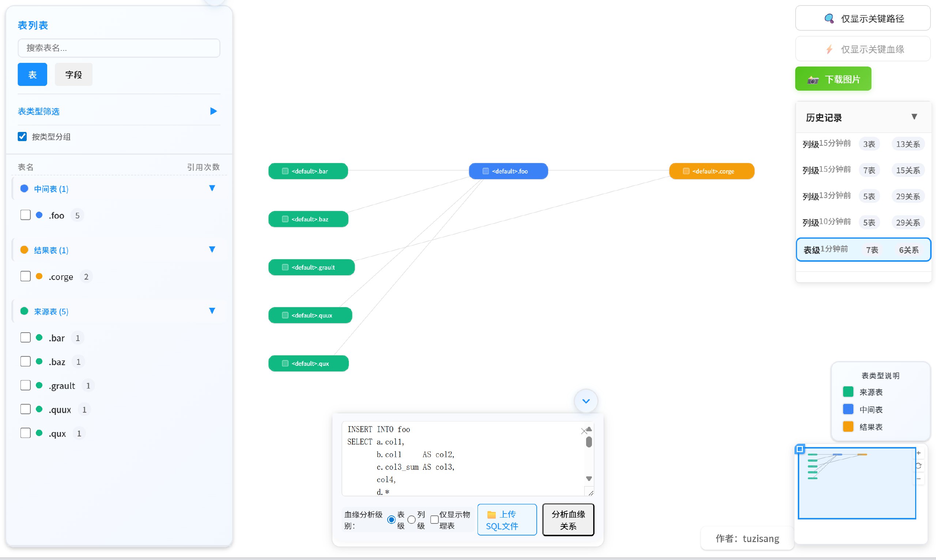Select the 列级 radio button
This screenshot has width=936, height=560.
click(x=411, y=520)
